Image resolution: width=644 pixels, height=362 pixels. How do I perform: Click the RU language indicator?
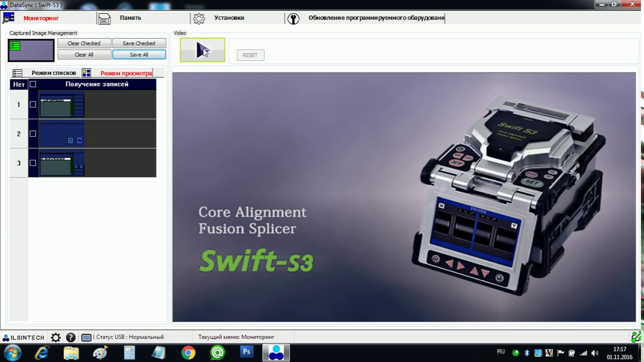(x=501, y=352)
